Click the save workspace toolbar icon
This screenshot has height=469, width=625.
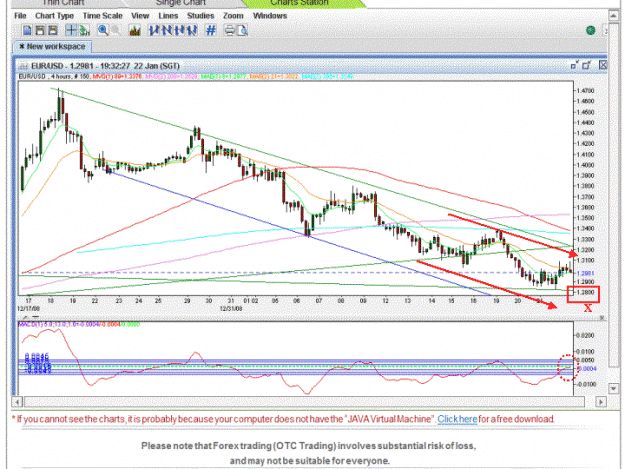[53, 31]
